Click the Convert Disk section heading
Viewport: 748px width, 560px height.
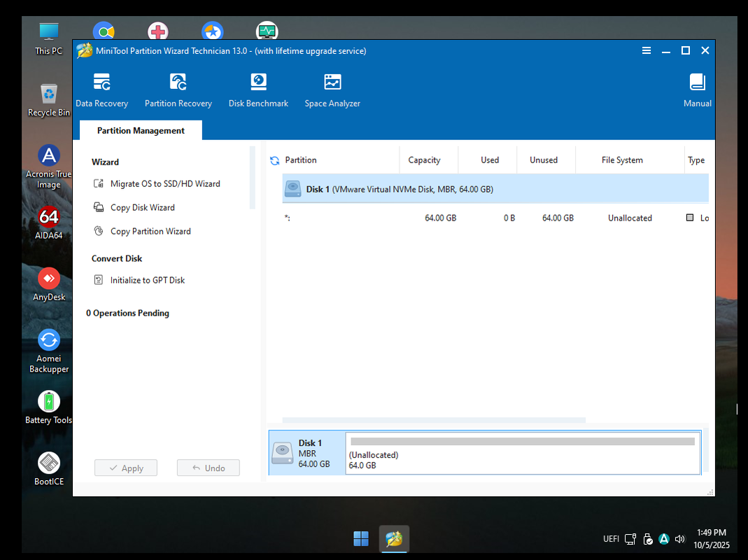coord(117,258)
